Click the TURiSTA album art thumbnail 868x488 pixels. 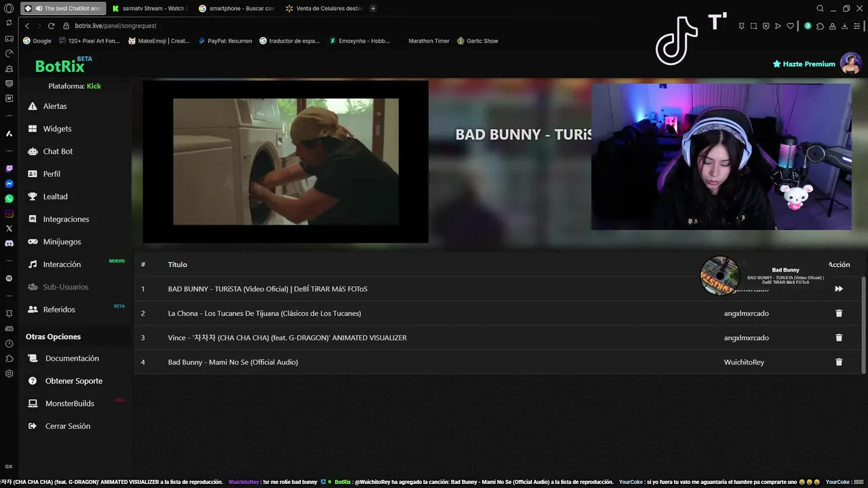(x=719, y=276)
